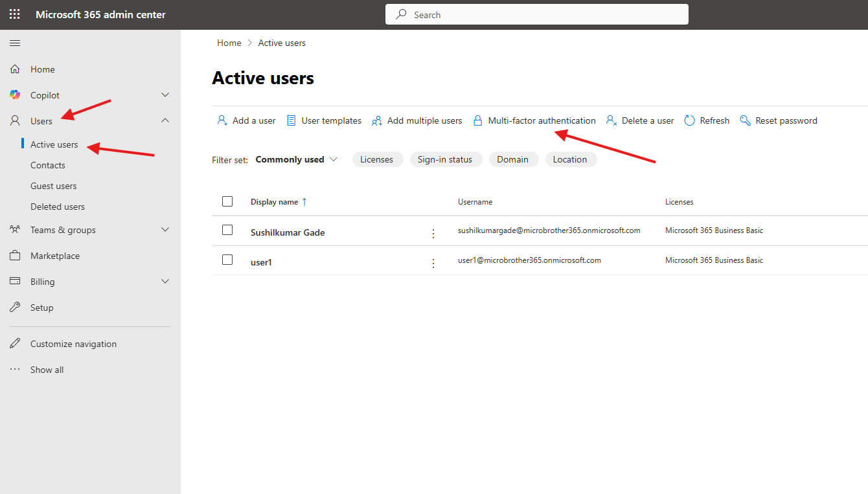Click the Home breadcrumb link

coord(229,43)
